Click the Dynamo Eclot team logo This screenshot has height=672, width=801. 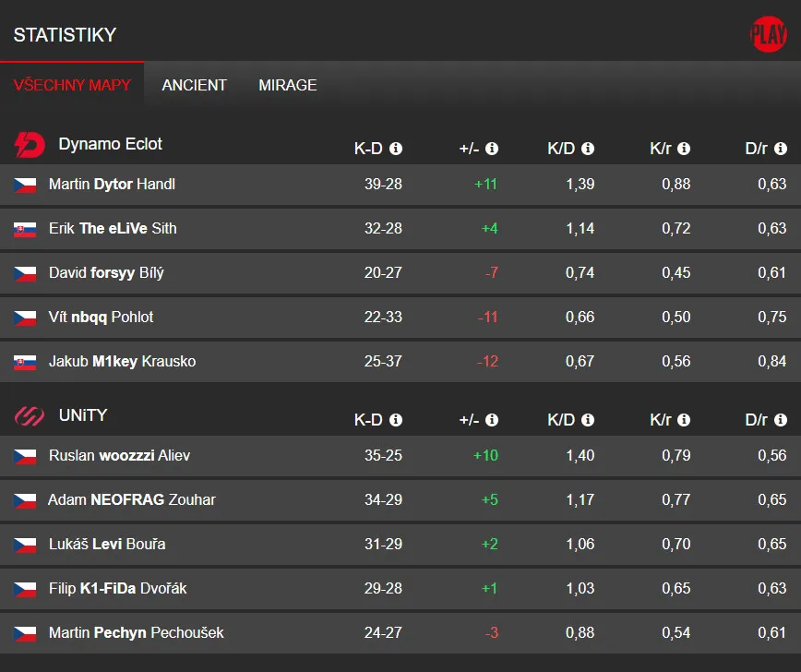tap(30, 145)
